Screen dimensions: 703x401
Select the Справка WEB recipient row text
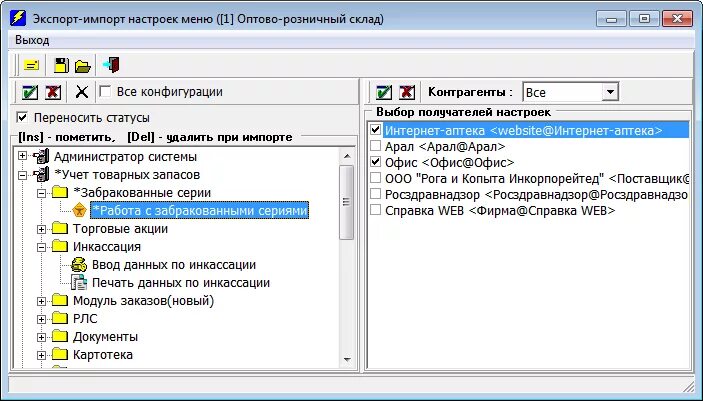tap(500, 210)
